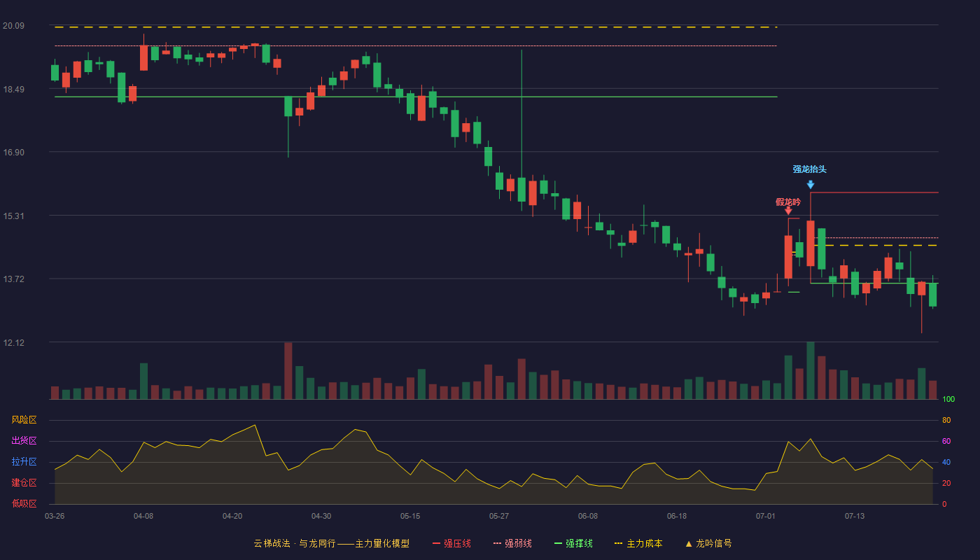Click the 80 value on indicator axis
This screenshot has width=980, height=560.
[x=946, y=421]
